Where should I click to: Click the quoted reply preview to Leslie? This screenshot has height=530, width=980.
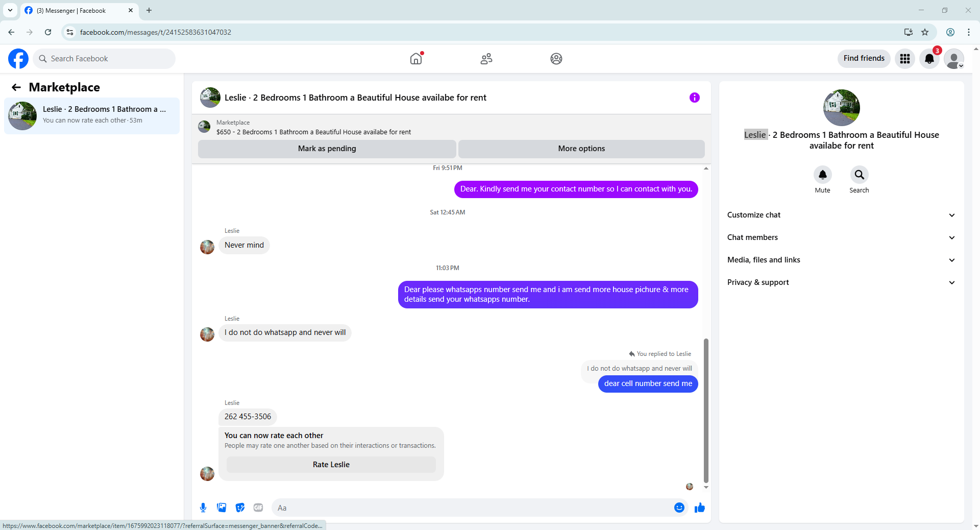[x=640, y=368]
